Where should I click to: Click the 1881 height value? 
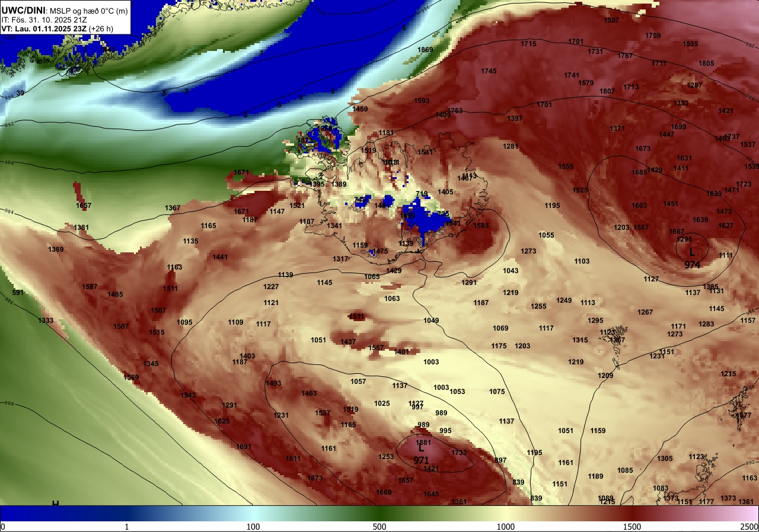pyautogui.click(x=423, y=443)
